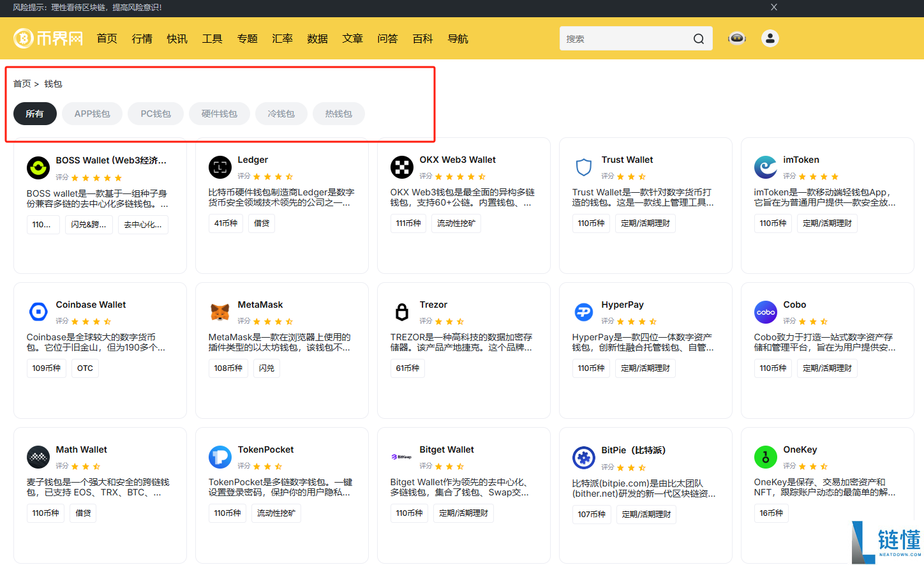Viewport: 924px width, 565px height.
Task: Click the OneKey logo icon
Action: [x=766, y=457]
